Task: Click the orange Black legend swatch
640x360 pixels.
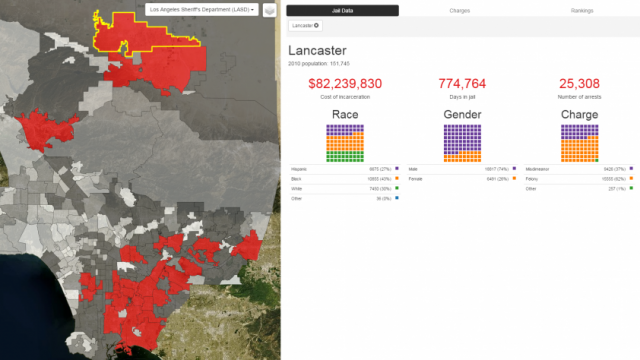Action: (397, 178)
